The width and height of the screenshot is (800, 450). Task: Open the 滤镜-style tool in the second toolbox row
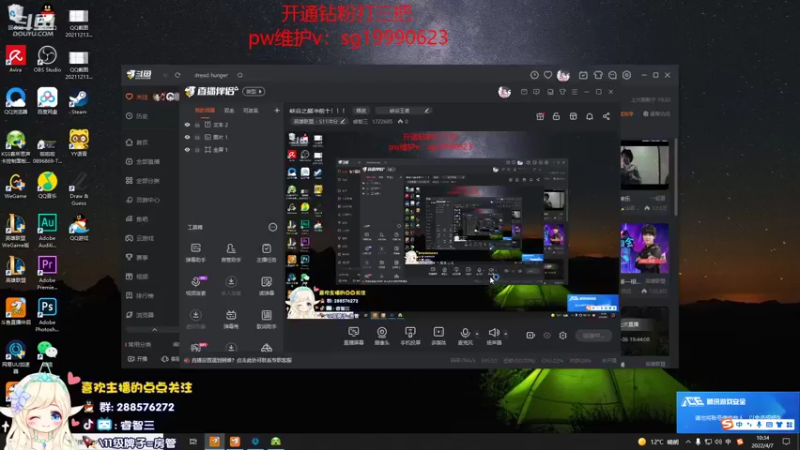click(x=266, y=286)
